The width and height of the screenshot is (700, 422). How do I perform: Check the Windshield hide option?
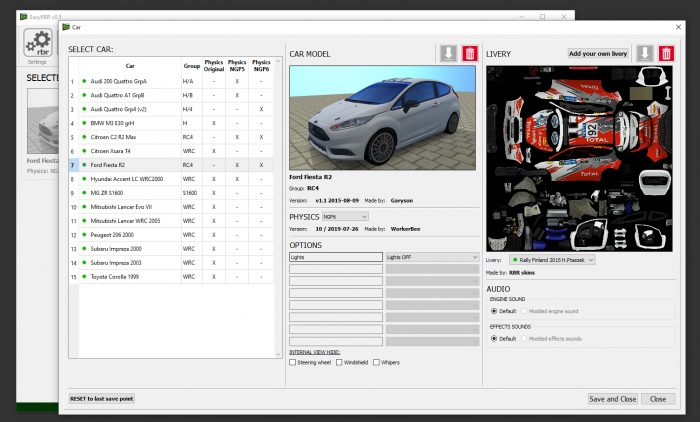(x=339, y=363)
